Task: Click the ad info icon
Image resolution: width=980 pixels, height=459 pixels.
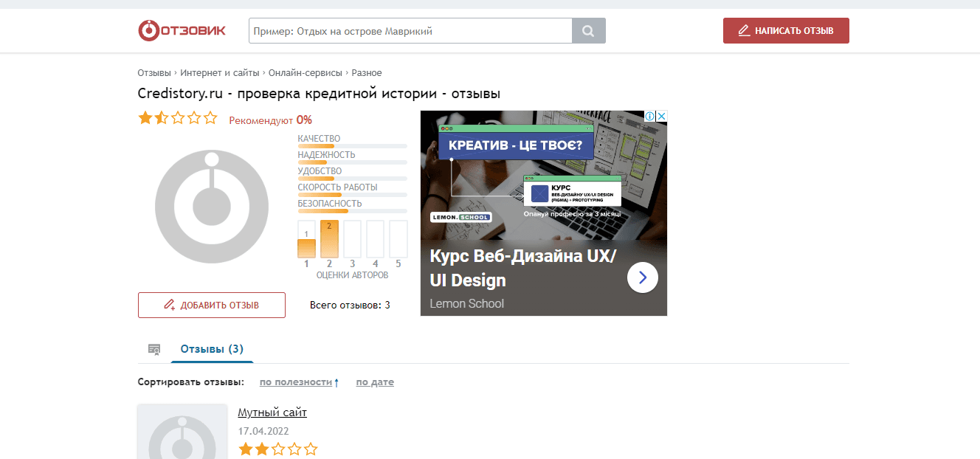Action: coord(649,117)
